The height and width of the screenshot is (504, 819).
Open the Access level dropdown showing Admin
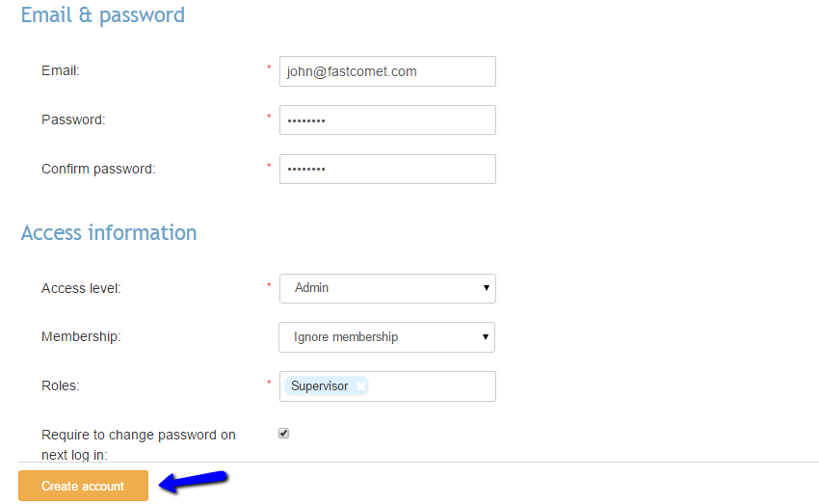click(x=387, y=287)
